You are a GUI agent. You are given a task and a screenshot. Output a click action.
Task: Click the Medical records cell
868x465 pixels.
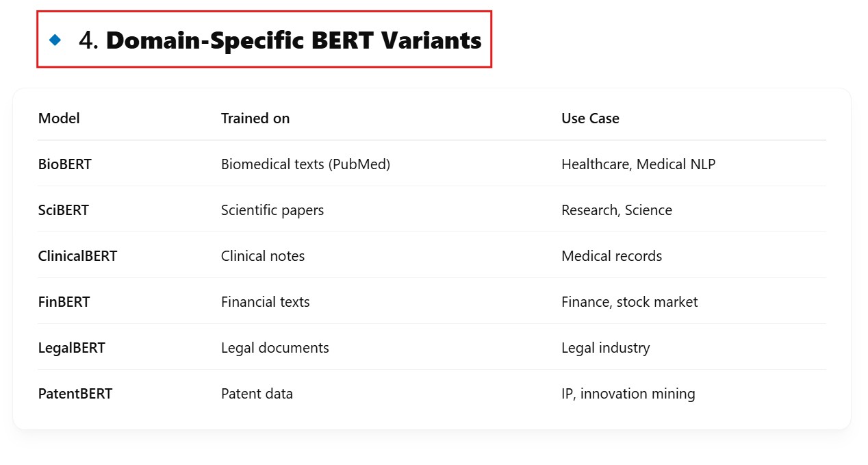(x=611, y=256)
